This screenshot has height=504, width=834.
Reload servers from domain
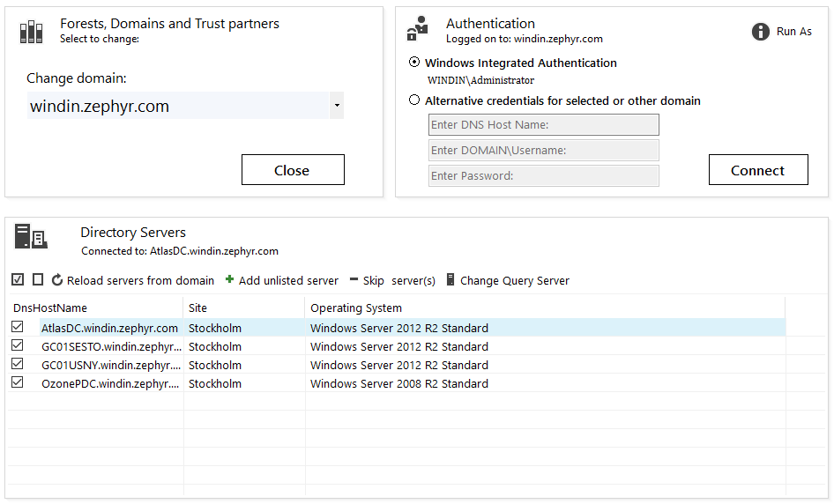coord(133,280)
